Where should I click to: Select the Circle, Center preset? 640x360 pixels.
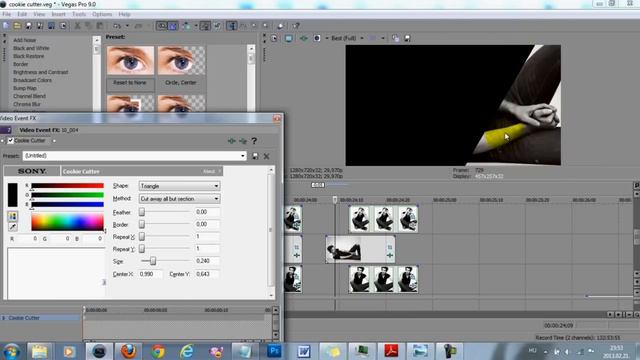181,83
